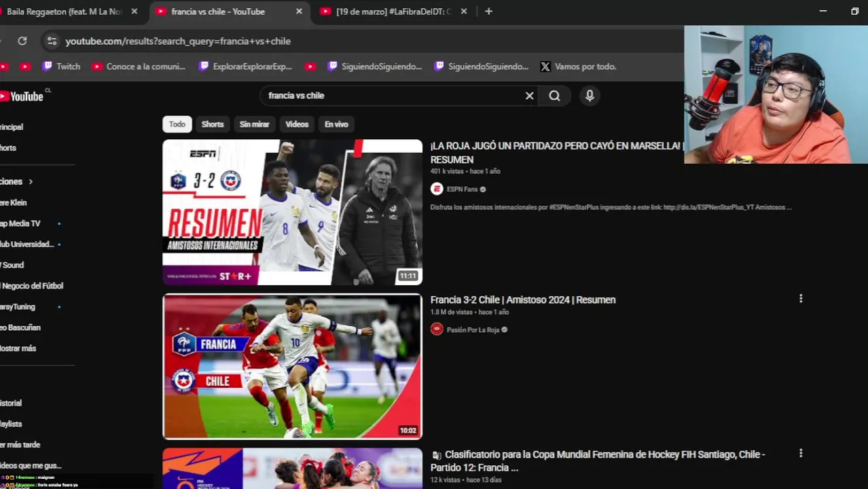Minimize the browser window
The width and height of the screenshot is (868, 489).
click(x=822, y=12)
